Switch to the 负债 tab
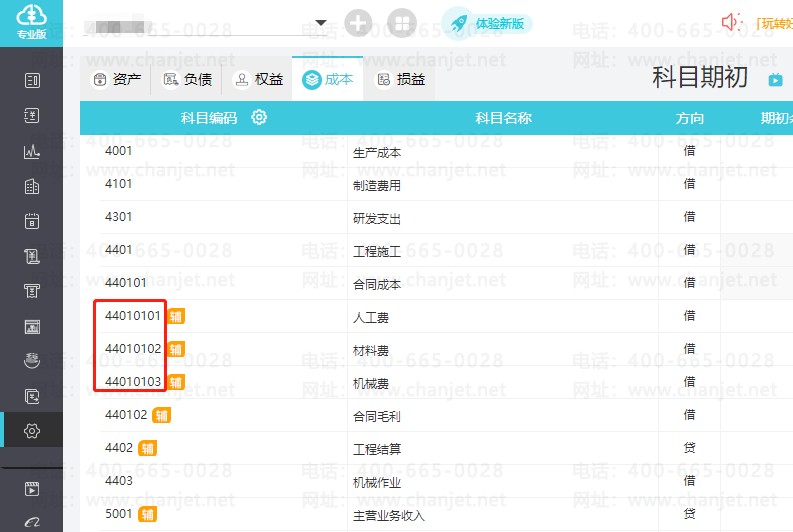Image resolution: width=793 pixels, height=532 pixels. pos(187,79)
